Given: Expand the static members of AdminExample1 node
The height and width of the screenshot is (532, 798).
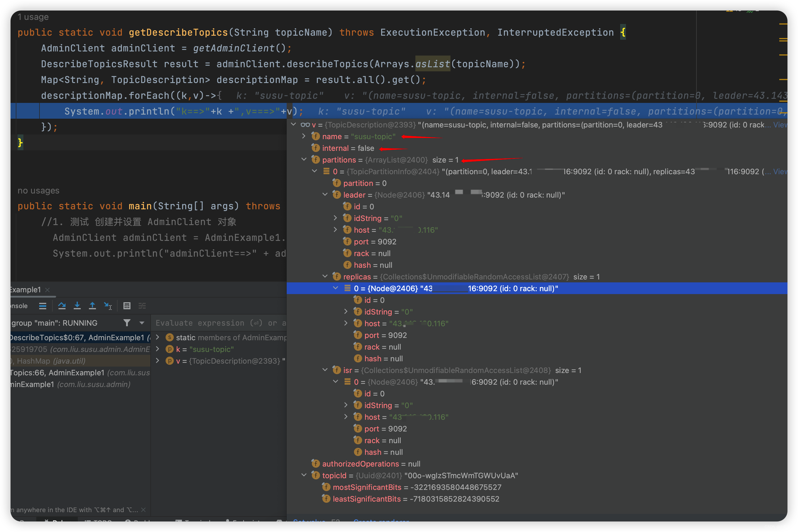Looking at the screenshot, I should coord(157,337).
